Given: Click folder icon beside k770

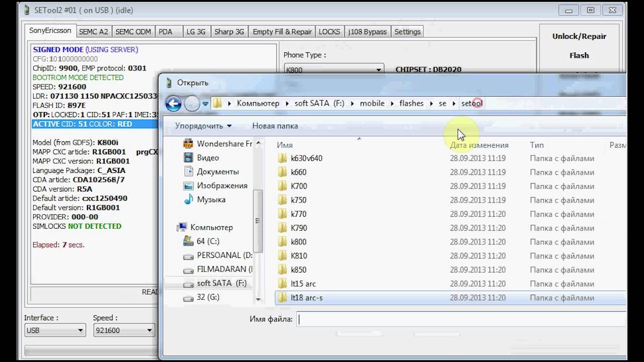Looking at the screenshot, I should pyautogui.click(x=282, y=214).
